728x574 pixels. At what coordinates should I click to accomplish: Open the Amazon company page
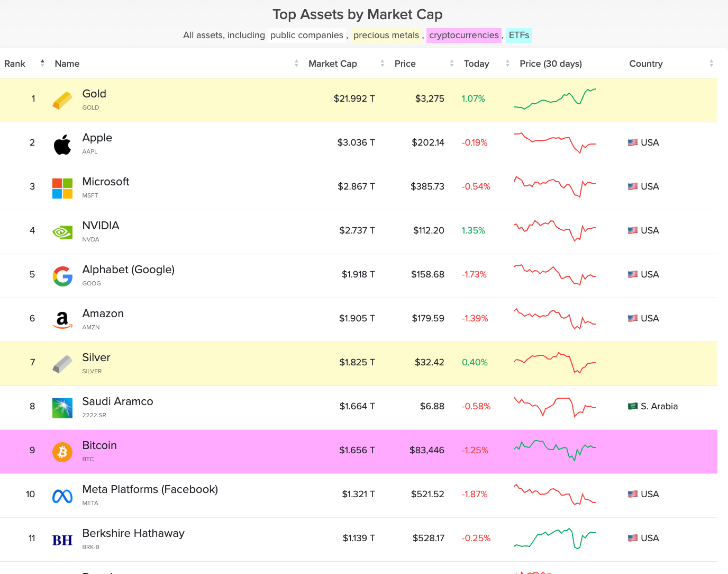(103, 313)
